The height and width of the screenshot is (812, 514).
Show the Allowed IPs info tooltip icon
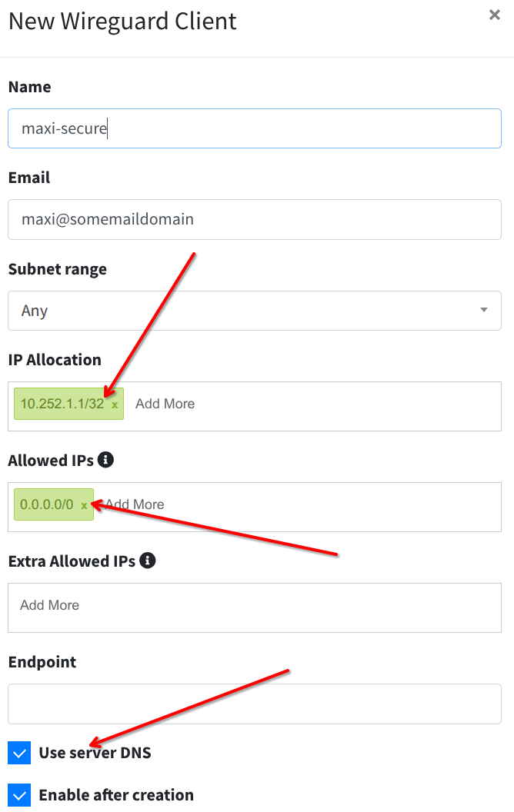tap(106, 460)
